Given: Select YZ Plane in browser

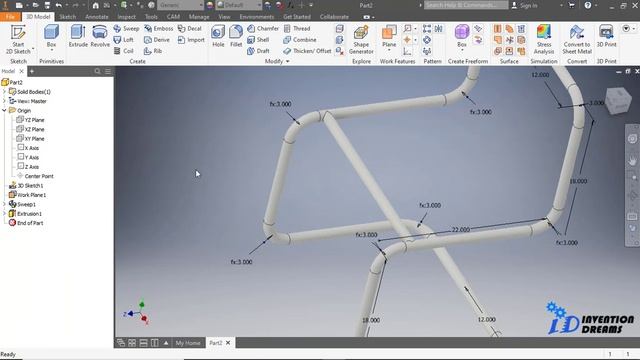Looking at the screenshot, I should (30, 120).
